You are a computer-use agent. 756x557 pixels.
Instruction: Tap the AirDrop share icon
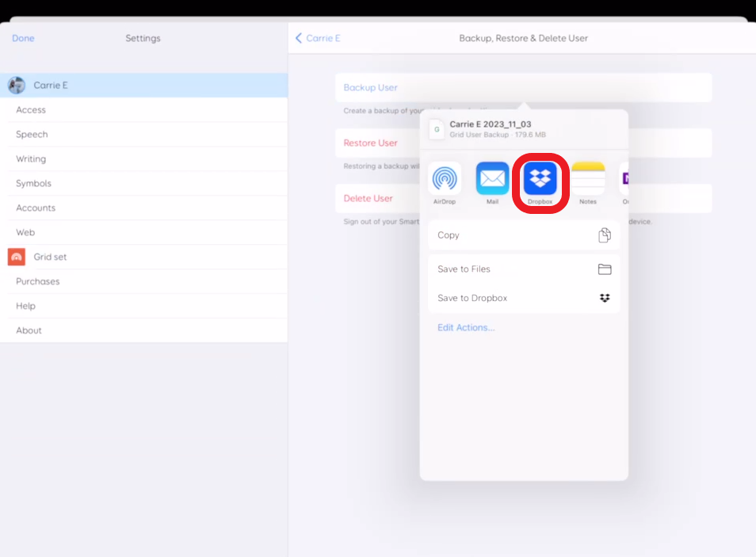click(444, 178)
